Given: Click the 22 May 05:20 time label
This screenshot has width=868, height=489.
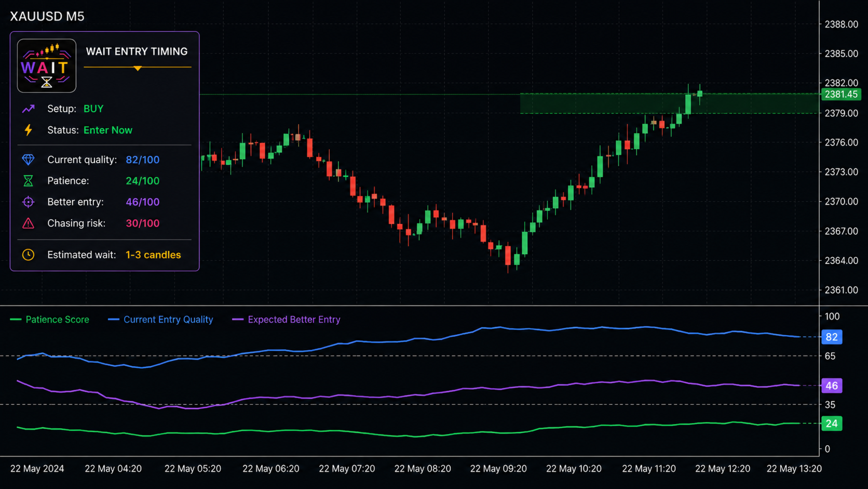Looking at the screenshot, I should click(x=193, y=469).
